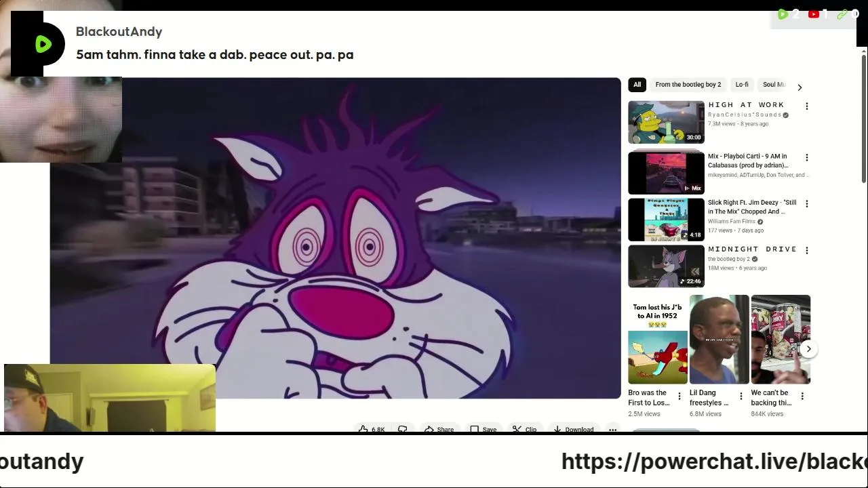This screenshot has width=868, height=488.
Task: Click 'Bro was the First to Los...' short title
Action: 649,398
